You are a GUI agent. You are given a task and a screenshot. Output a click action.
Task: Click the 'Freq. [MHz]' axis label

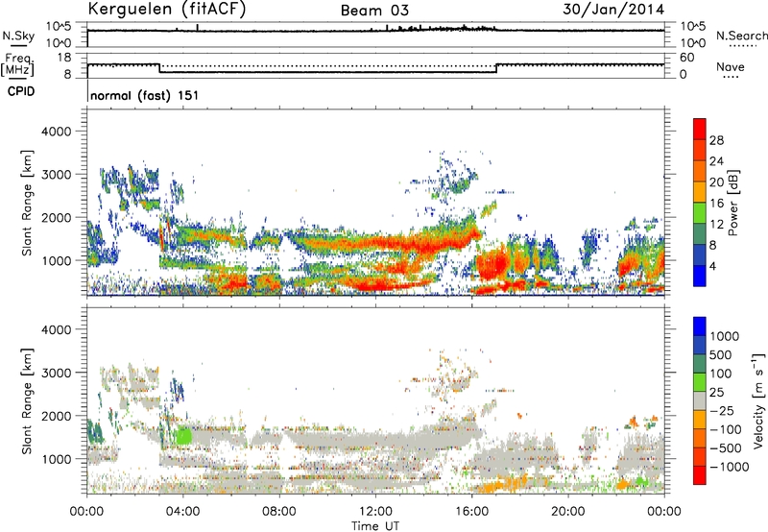coord(17,64)
